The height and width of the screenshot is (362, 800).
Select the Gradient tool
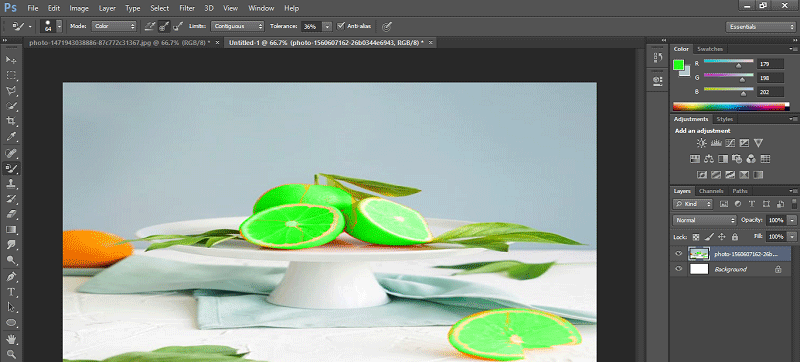11,229
